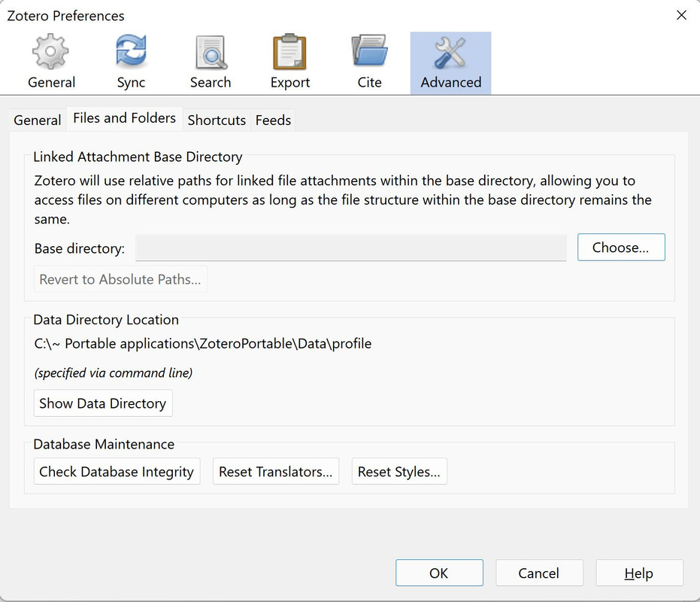Screen dimensions: 700x602
Task: Click Reset Translators button
Action: [276, 472]
